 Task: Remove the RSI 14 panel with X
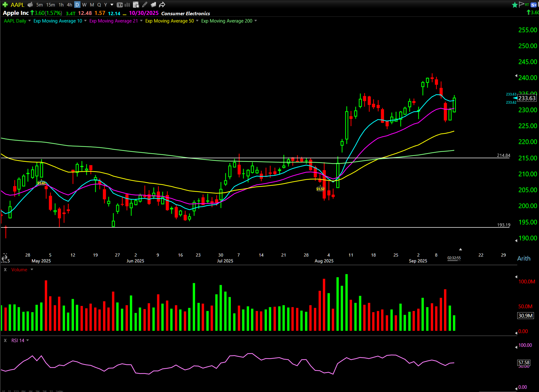[5, 340]
